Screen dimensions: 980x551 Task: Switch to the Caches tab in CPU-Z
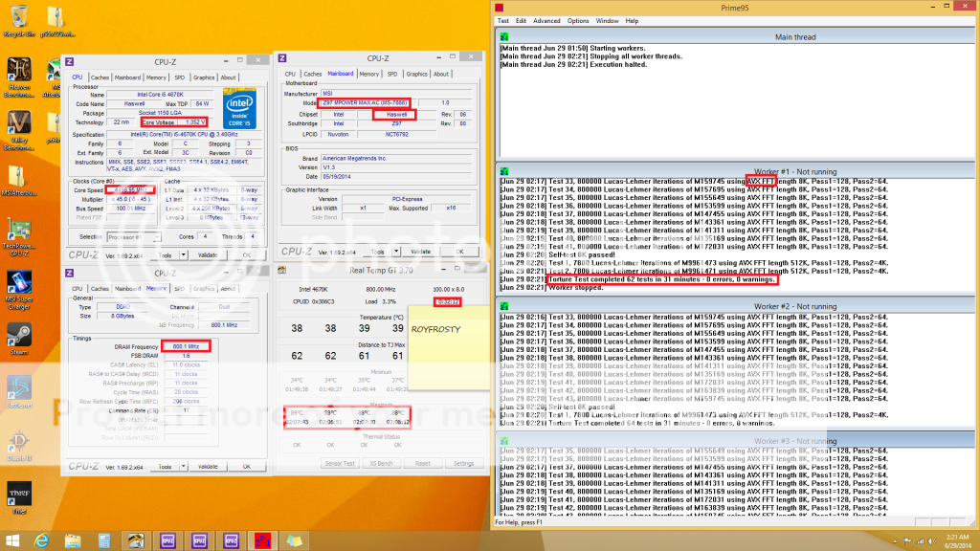click(x=100, y=77)
